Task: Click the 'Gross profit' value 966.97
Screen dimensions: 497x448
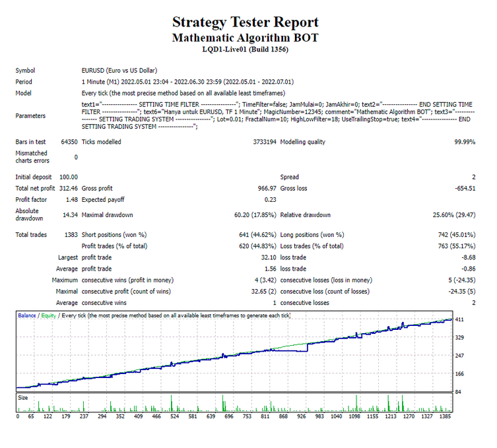Action: [x=267, y=188]
